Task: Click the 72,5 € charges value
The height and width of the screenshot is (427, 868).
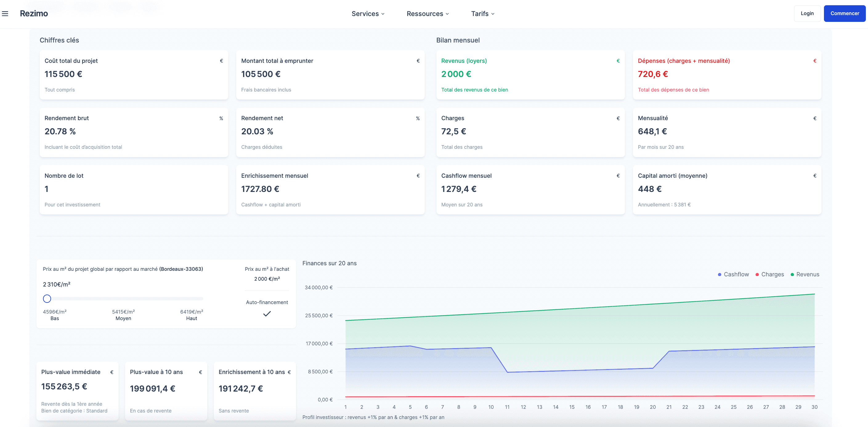Action: (x=453, y=132)
